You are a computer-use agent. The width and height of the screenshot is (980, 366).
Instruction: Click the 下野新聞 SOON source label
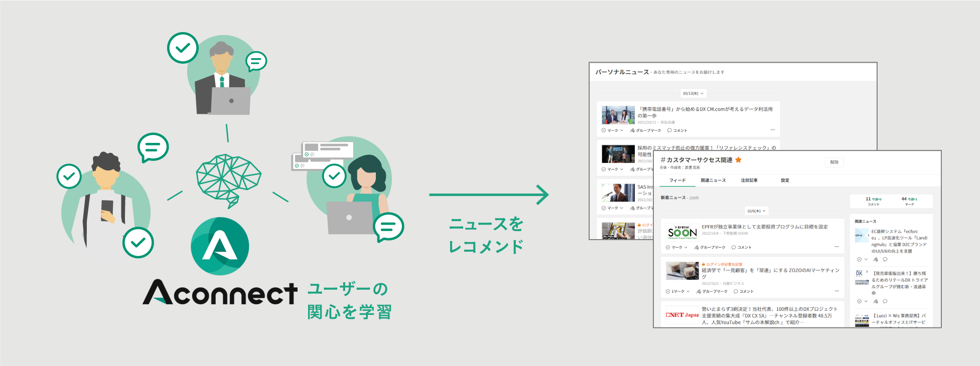(735, 234)
